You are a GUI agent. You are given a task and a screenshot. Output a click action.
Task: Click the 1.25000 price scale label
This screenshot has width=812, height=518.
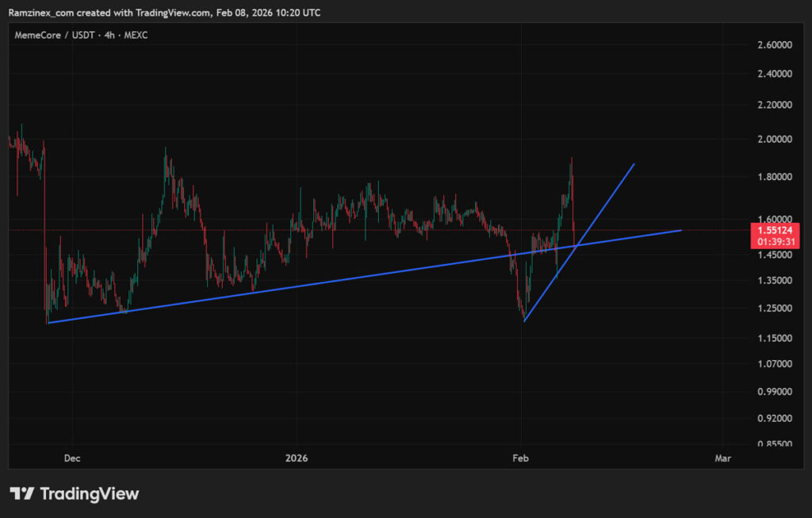pyautogui.click(x=774, y=309)
